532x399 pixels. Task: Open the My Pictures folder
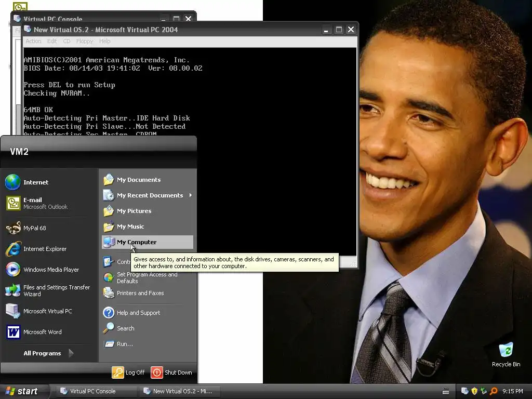coord(147,211)
